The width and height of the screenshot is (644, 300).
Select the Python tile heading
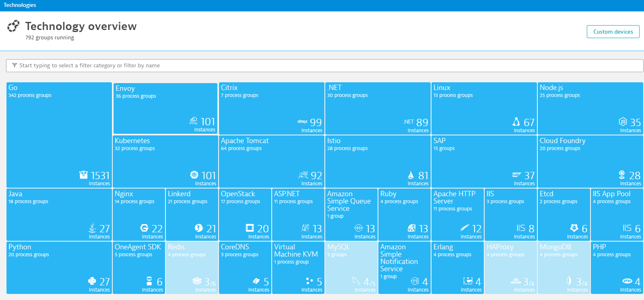(20, 247)
